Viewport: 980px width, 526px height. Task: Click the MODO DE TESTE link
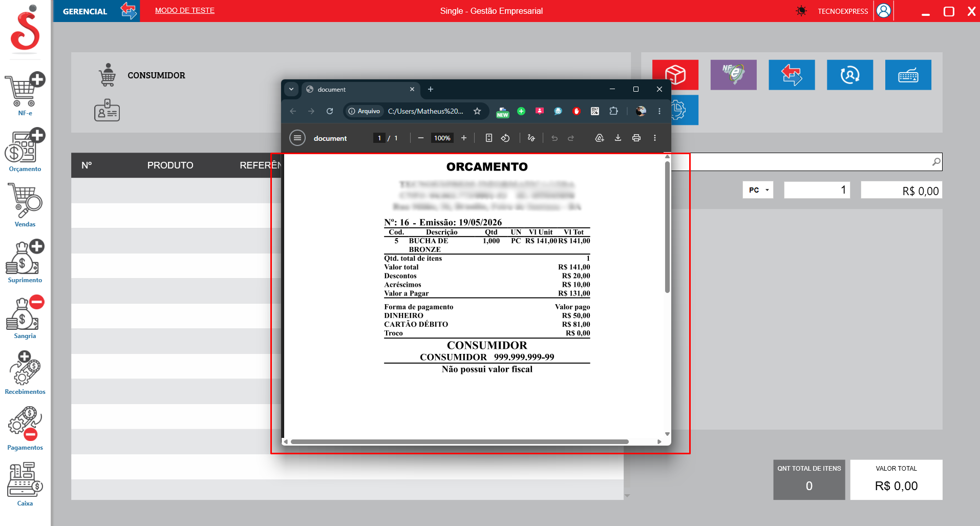[x=185, y=10]
